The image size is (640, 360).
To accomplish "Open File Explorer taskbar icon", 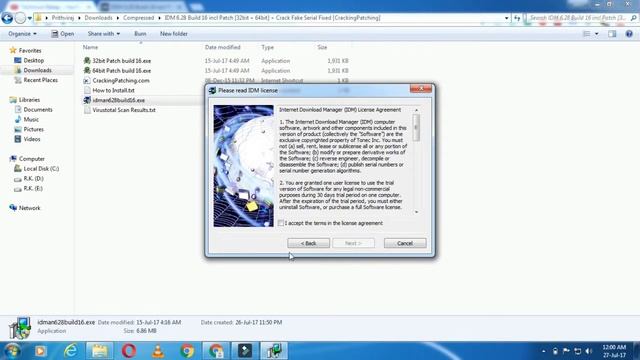I will click(100, 351).
